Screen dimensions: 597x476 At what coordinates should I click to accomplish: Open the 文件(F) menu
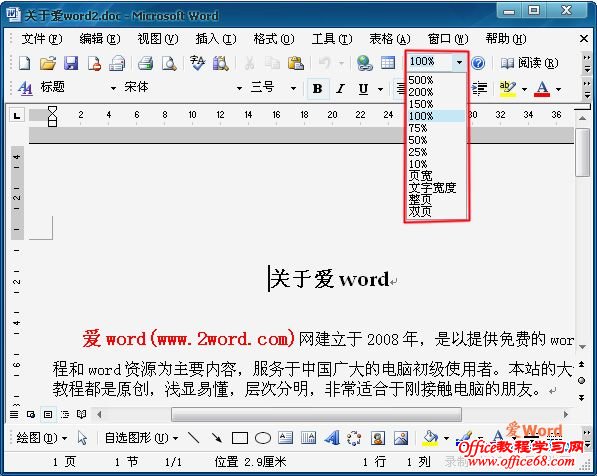coord(42,39)
